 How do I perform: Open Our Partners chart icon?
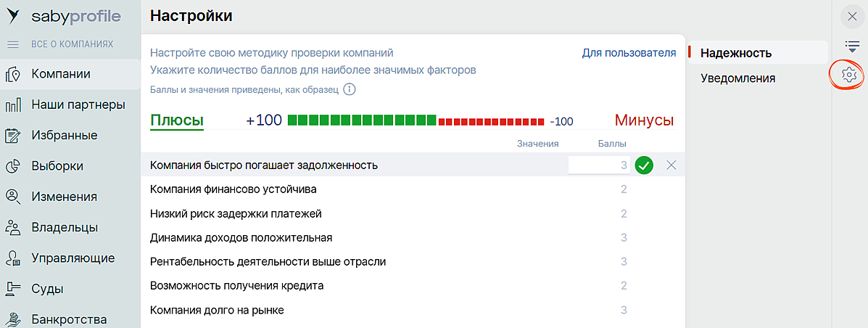12,105
